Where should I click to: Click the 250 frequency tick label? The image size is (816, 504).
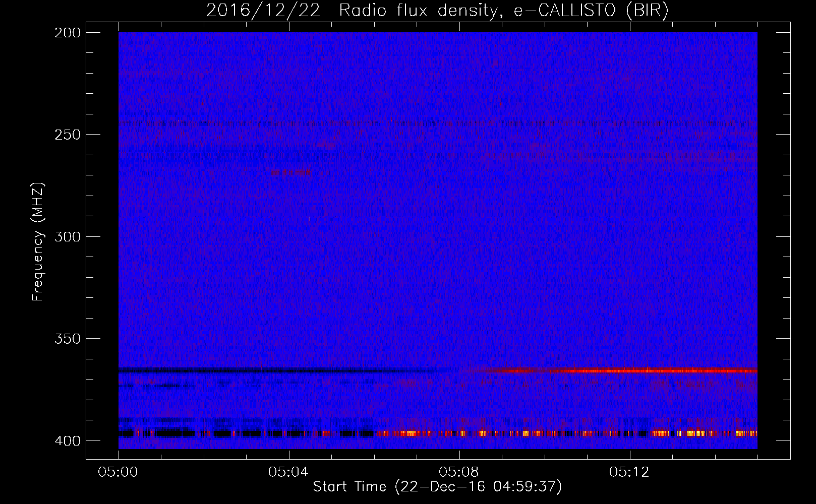67,135
